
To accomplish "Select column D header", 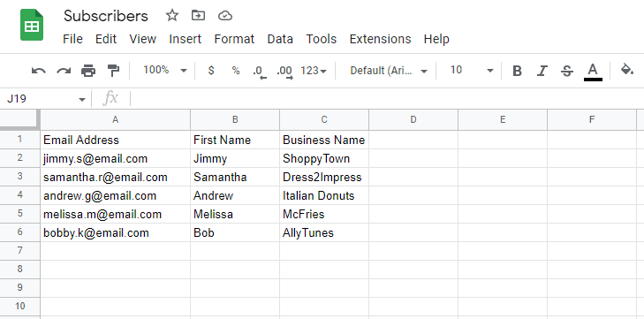I will pyautogui.click(x=413, y=119).
